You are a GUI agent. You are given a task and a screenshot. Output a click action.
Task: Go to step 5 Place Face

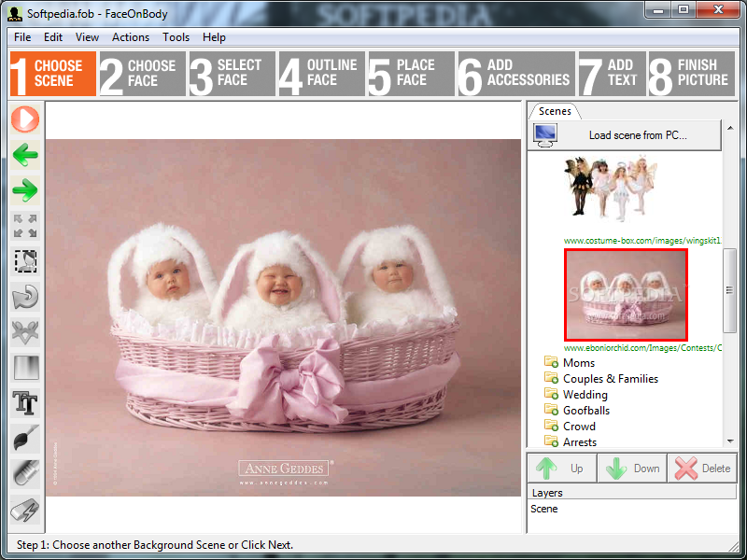click(x=411, y=74)
